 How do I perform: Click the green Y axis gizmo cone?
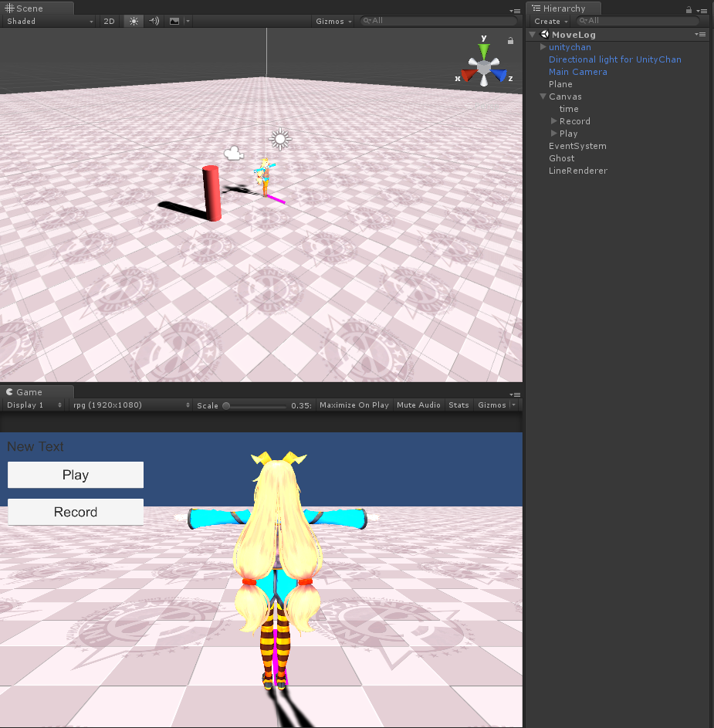click(484, 49)
